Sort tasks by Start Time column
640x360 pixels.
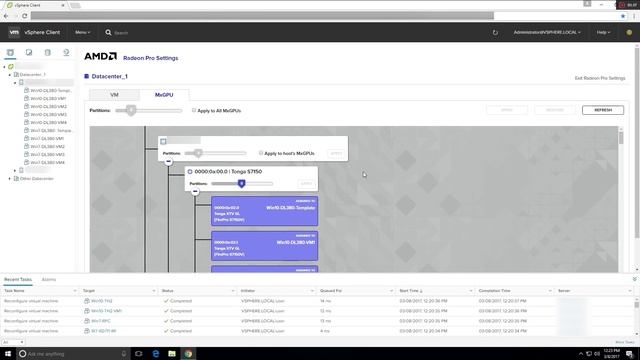[x=411, y=291]
